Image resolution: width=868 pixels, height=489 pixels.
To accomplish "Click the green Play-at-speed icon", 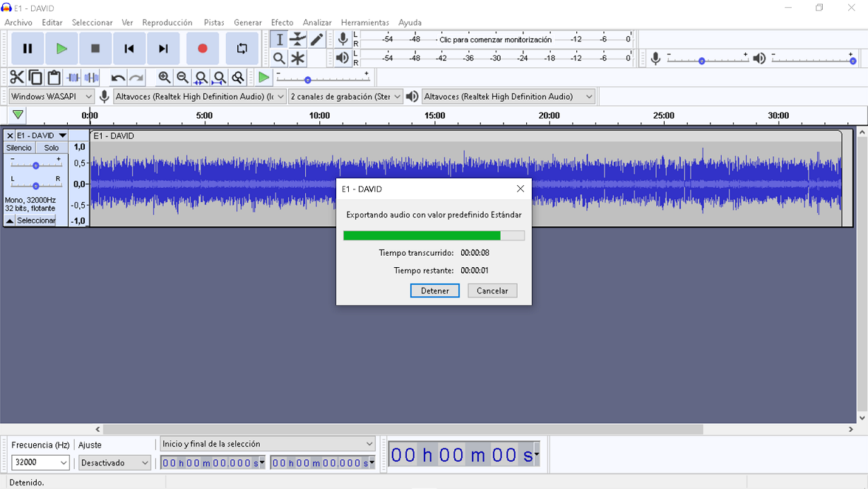I will pyautogui.click(x=263, y=78).
